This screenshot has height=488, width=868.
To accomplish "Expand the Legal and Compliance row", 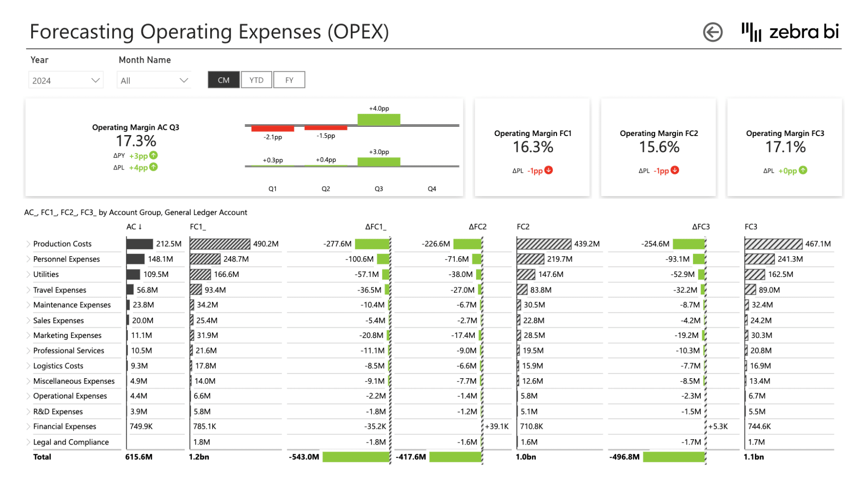I will (x=28, y=442).
